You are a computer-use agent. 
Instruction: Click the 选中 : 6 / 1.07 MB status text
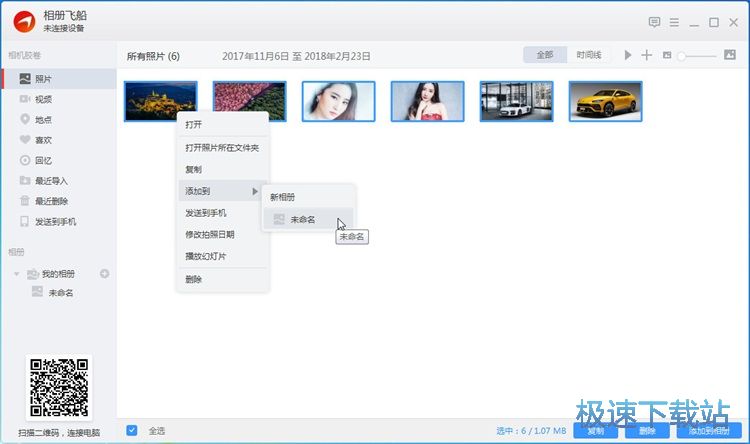click(x=531, y=431)
